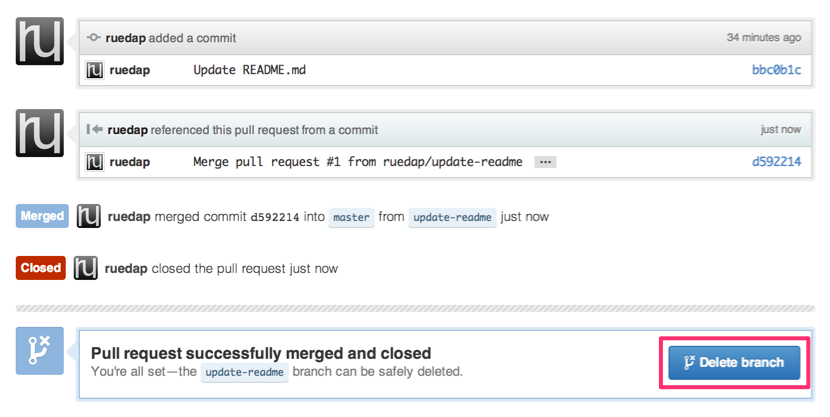Open 'Update README.md' commit message
The width and height of the screenshot is (830, 417).
point(249,70)
